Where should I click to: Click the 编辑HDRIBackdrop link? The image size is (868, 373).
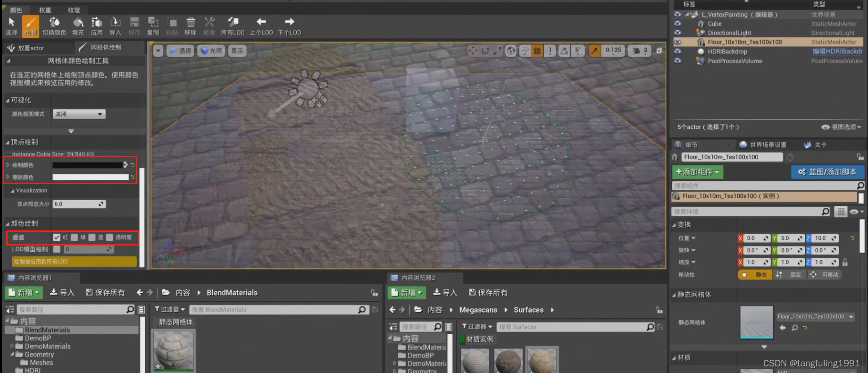coord(837,51)
